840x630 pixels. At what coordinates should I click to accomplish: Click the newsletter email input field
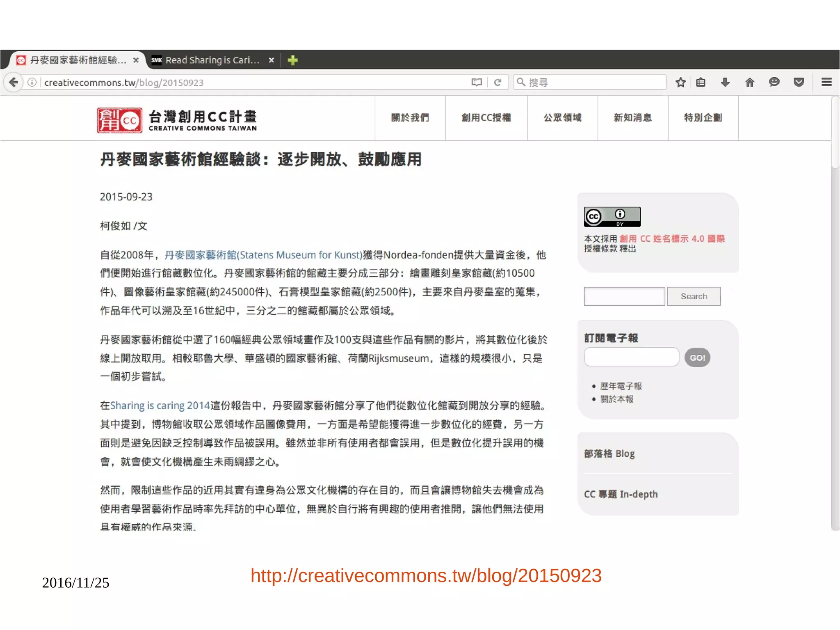click(631, 357)
